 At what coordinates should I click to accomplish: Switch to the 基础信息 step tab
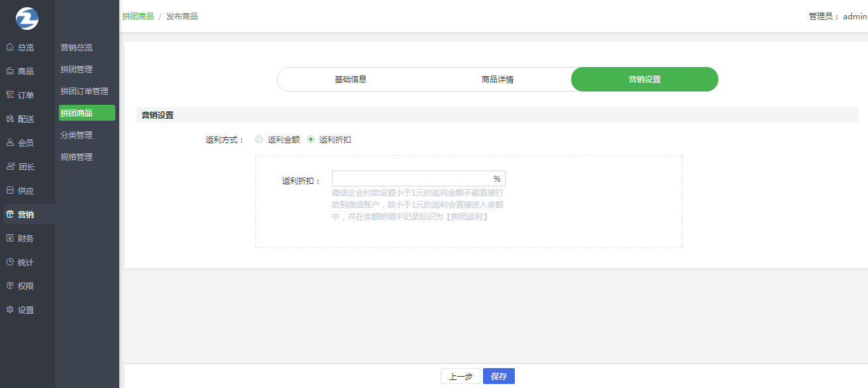tap(351, 80)
